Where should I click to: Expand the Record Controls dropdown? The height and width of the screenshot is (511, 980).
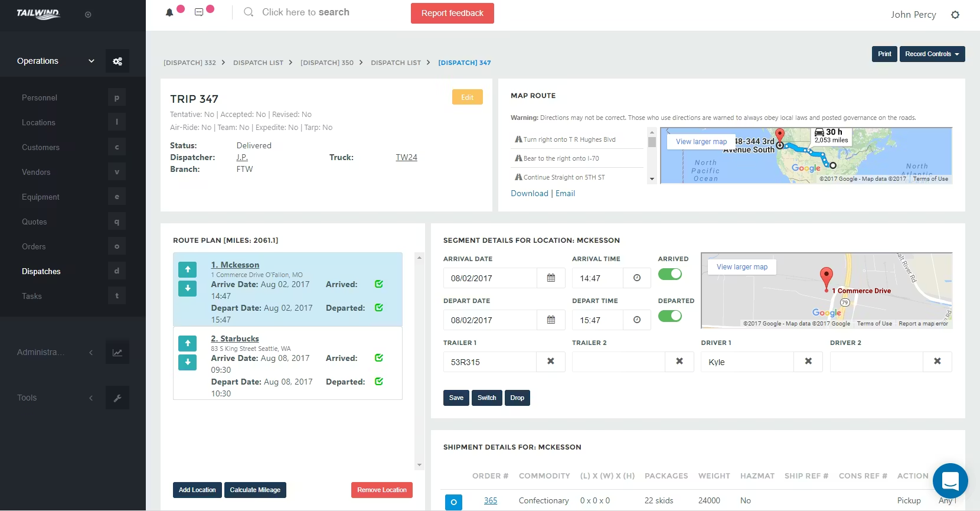pyautogui.click(x=932, y=54)
